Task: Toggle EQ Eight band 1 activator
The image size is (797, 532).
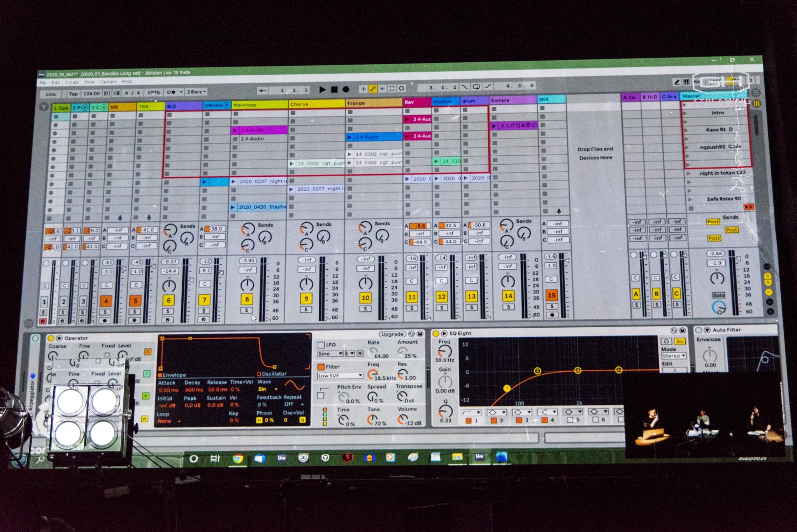Action: [468, 421]
